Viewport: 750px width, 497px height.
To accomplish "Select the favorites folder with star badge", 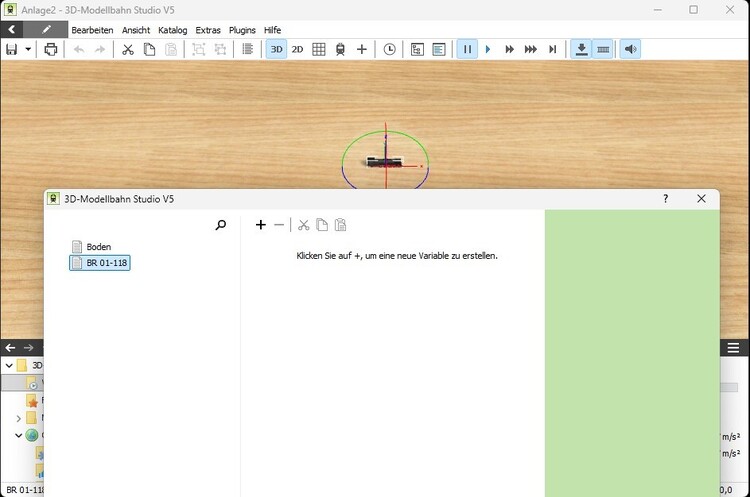I will click(32, 400).
